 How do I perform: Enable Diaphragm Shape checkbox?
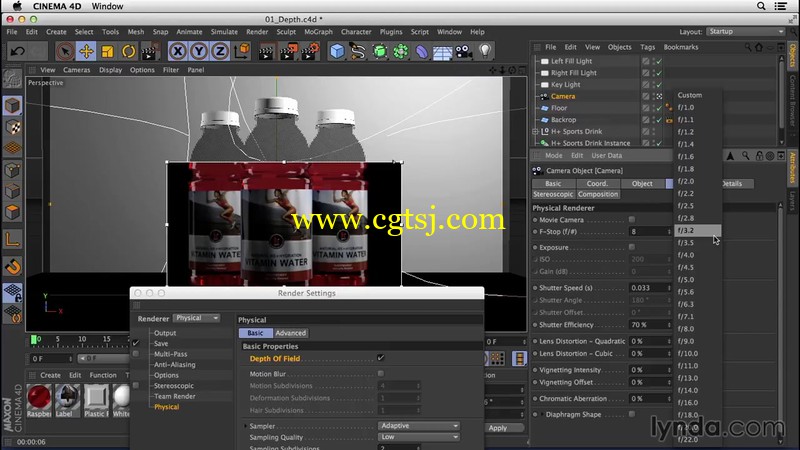632,414
